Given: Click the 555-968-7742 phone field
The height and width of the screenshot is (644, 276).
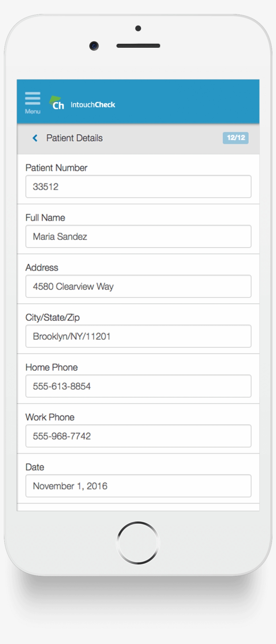Looking at the screenshot, I should tap(138, 436).
